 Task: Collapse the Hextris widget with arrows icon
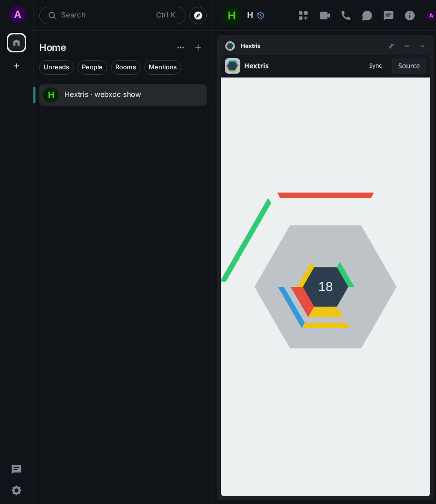(391, 46)
